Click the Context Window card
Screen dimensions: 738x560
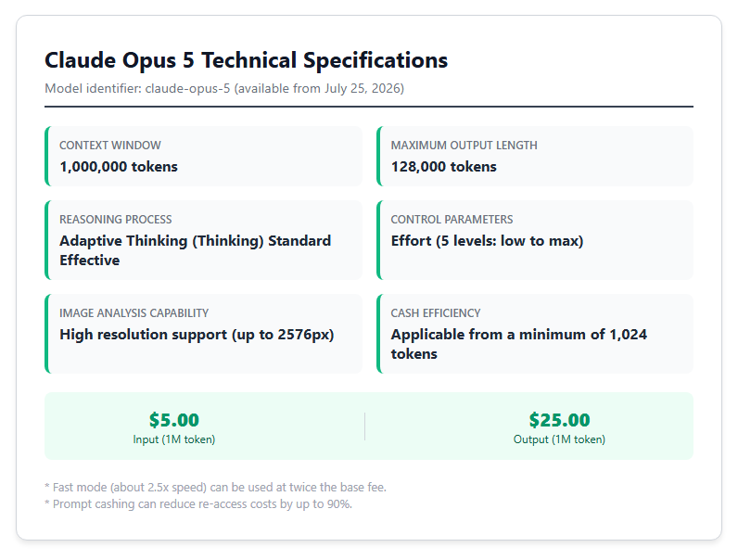click(x=203, y=157)
